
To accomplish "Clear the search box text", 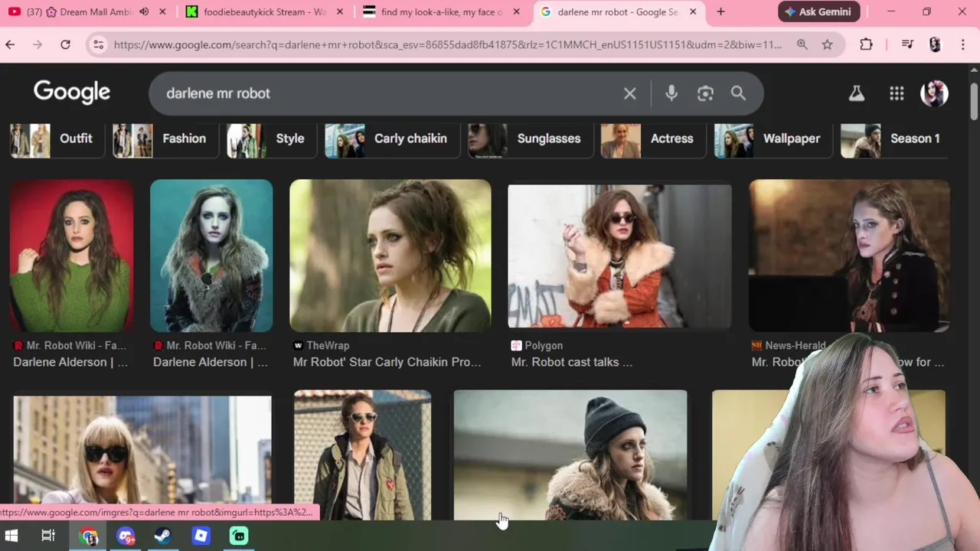I will (629, 93).
